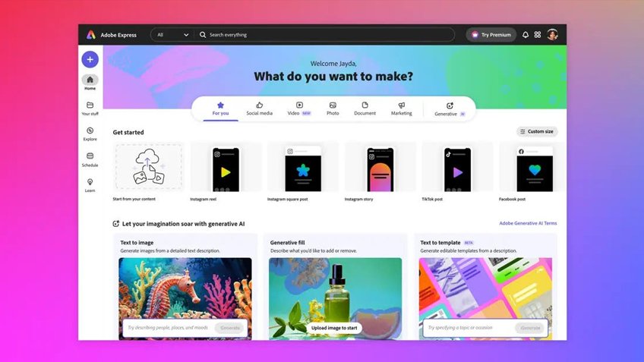Screen dimensions: 644x362
Task: Select the Generative AI tab
Action: coord(450,109)
